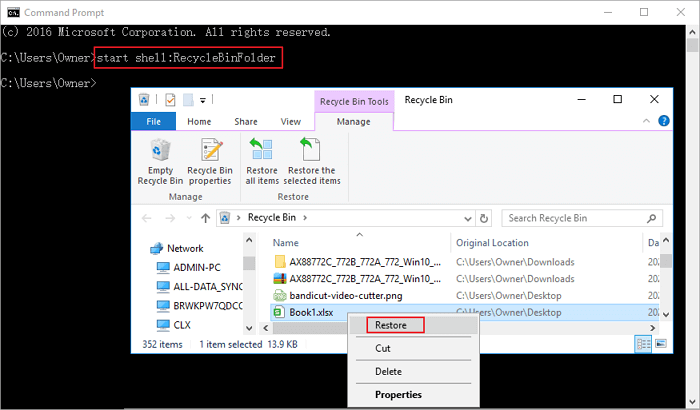Open the address bar history dropdown
This screenshot has width=700, height=410.
[x=467, y=217]
